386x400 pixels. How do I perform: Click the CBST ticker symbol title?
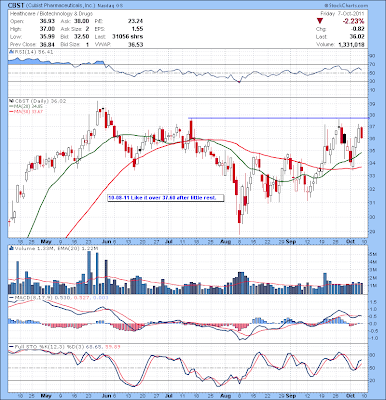[x=15, y=6]
